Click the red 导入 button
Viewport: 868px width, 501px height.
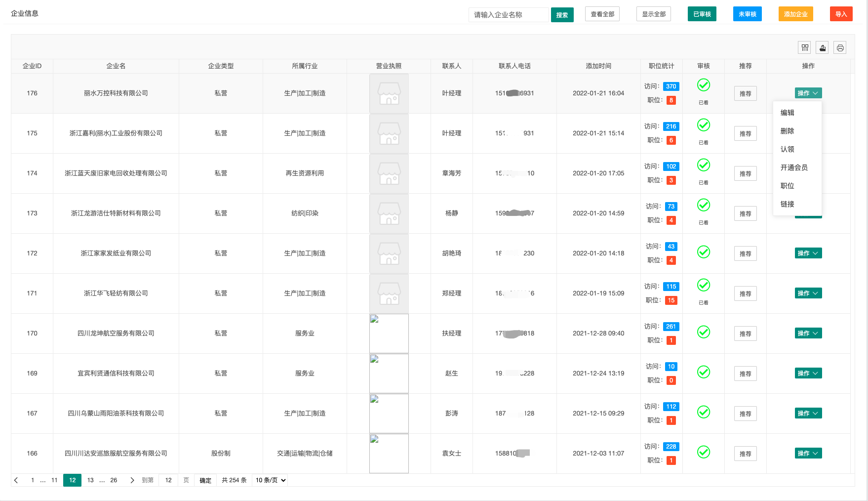tap(841, 14)
